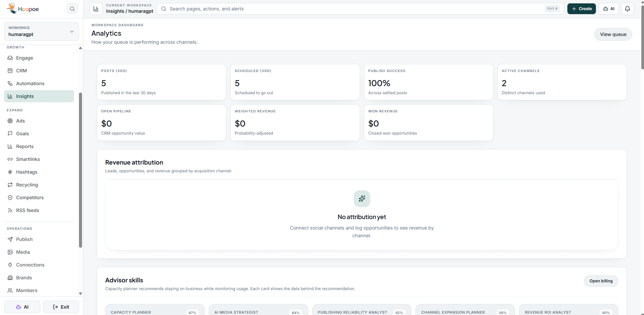The width and height of the screenshot is (644, 315).
Task: Click the CRM icon in sidebar
Action: [x=10, y=71]
